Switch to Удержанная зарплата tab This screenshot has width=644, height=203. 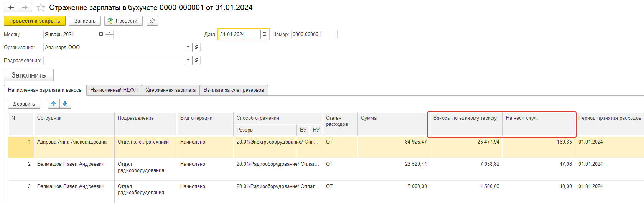coord(171,90)
